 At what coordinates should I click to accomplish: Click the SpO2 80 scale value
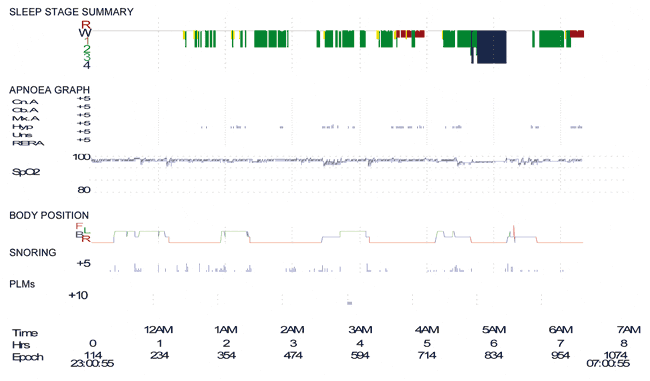point(84,190)
